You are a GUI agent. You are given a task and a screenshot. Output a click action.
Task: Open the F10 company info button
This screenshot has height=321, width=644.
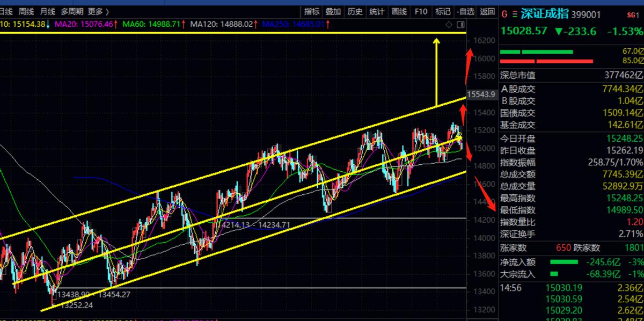(421, 11)
